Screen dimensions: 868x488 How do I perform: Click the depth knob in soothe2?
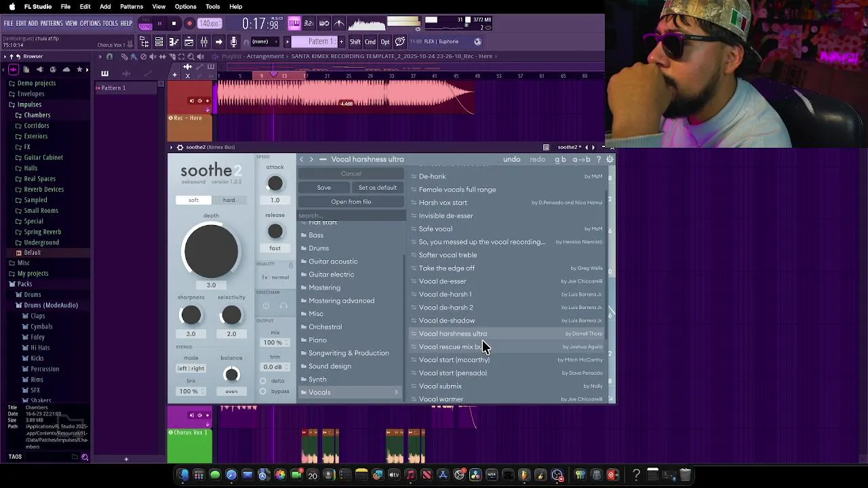click(x=211, y=251)
